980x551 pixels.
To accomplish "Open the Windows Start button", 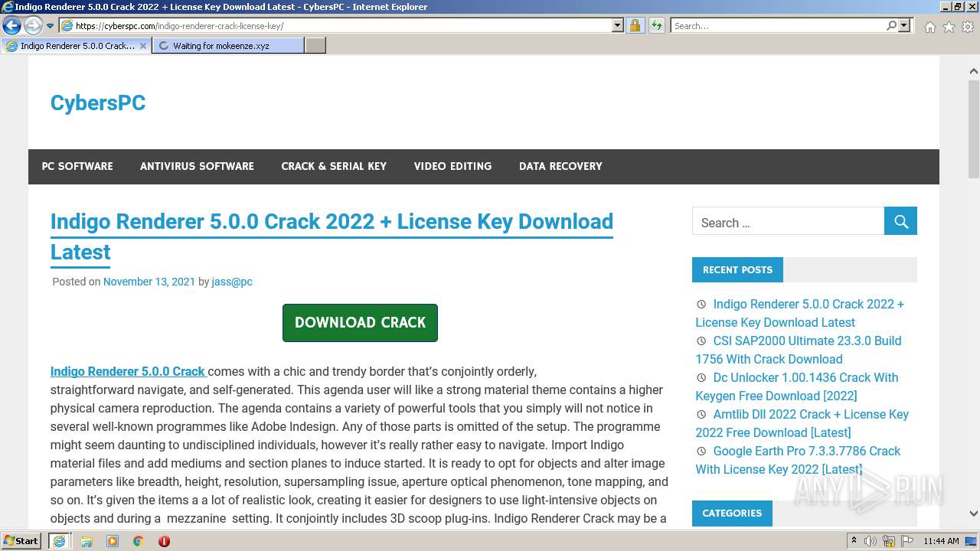I will click(21, 540).
